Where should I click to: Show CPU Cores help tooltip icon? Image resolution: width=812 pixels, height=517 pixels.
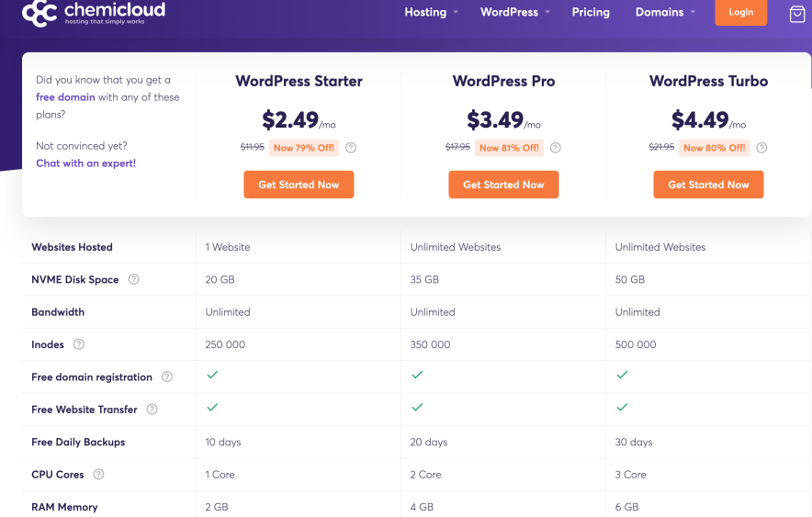pyautogui.click(x=98, y=474)
